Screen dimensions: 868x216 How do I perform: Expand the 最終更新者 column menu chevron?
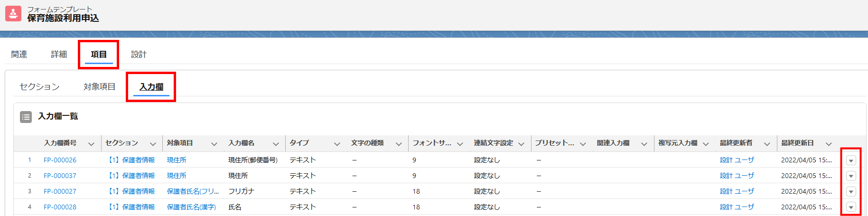(767, 144)
